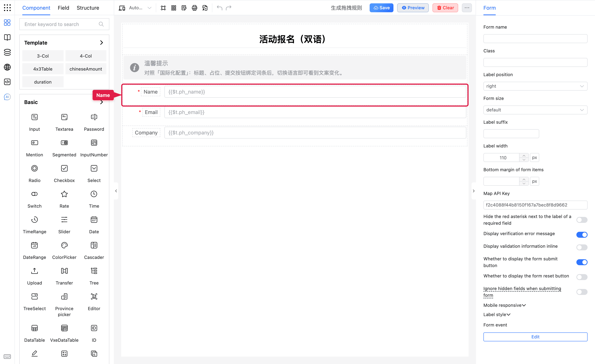The image size is (595, 364).
Task: Switch to the Structure tab
Action: point(88,8)
